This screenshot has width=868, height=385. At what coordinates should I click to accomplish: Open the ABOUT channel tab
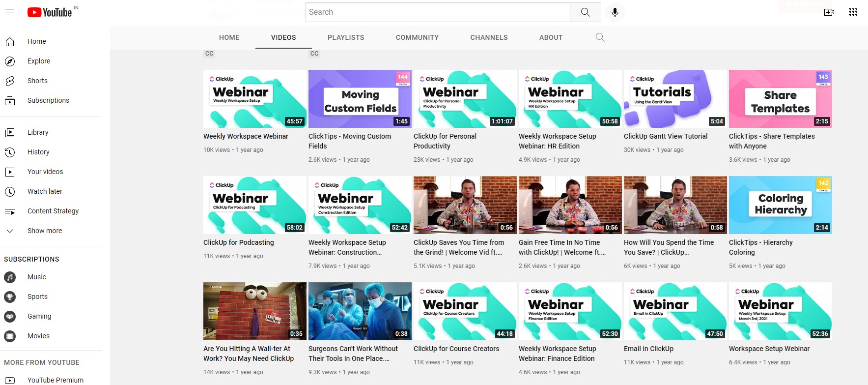click(x=551, y=37)
